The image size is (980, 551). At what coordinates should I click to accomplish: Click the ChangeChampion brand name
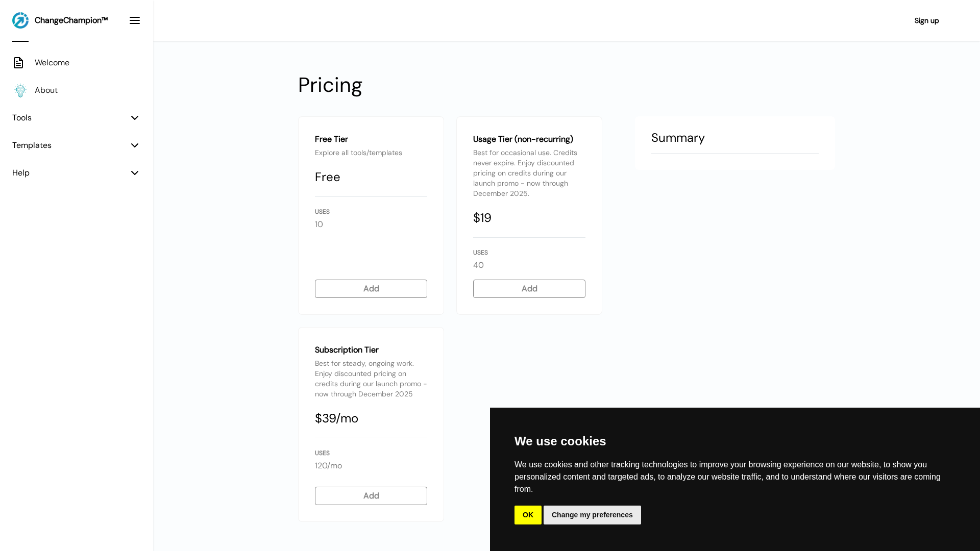(71, 20)
